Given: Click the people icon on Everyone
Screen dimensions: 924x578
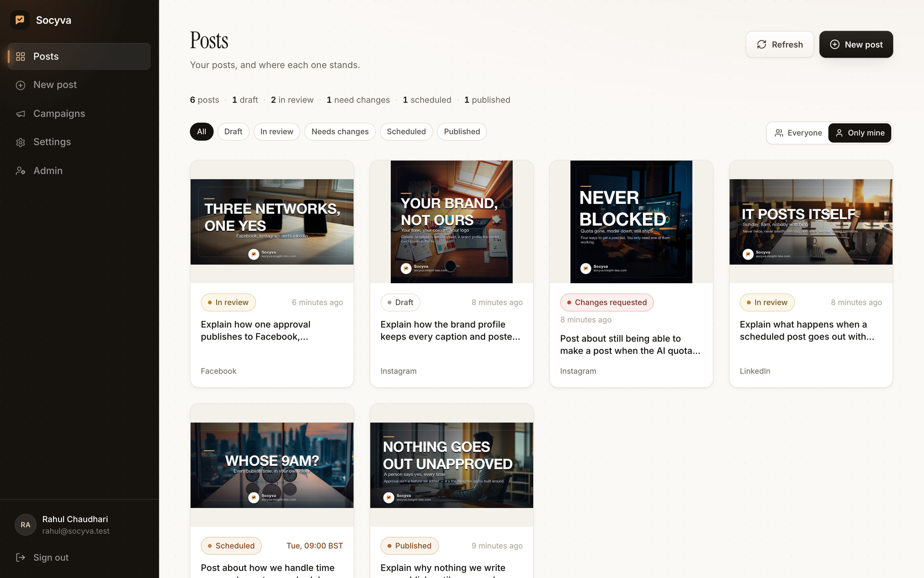Looking at the screenshot, I should [779, 133].
